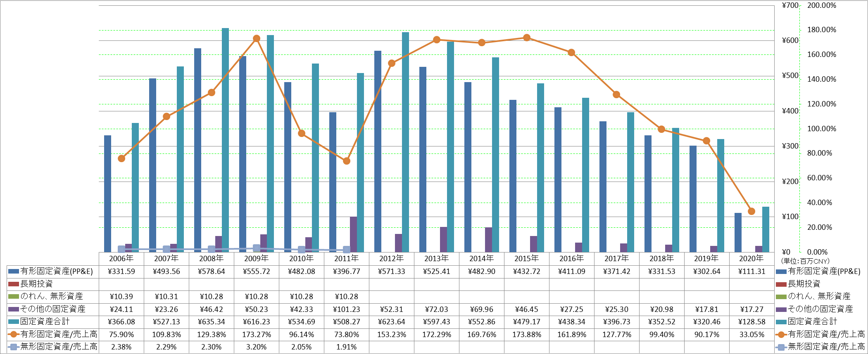The height and width of the screenshot is (354, 868).
Task: Click data table row label のれん、無形資産
Action: [52, 297]
